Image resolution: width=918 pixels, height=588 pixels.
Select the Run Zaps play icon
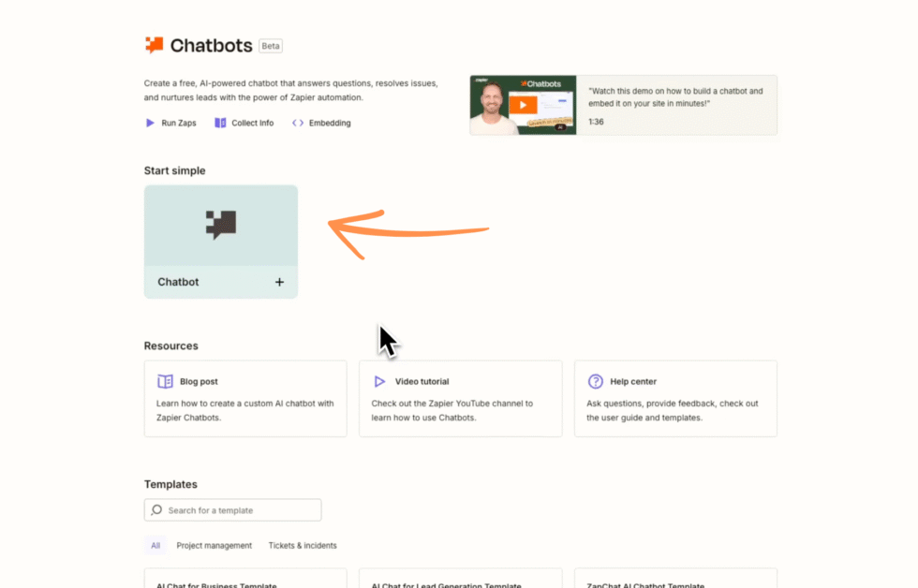tap(150, 123)
